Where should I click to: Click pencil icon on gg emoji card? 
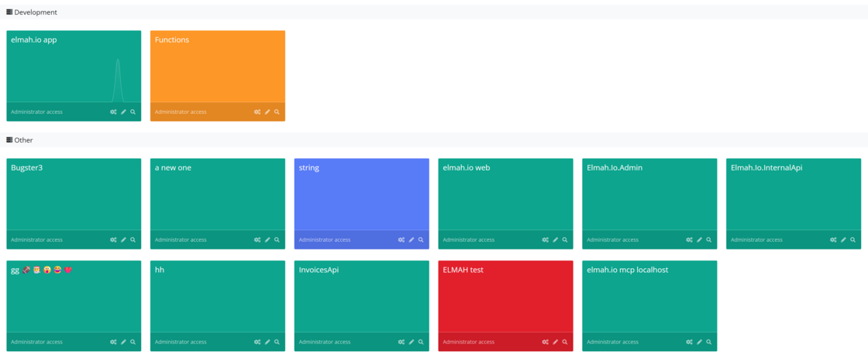click(x=123, y=342)
